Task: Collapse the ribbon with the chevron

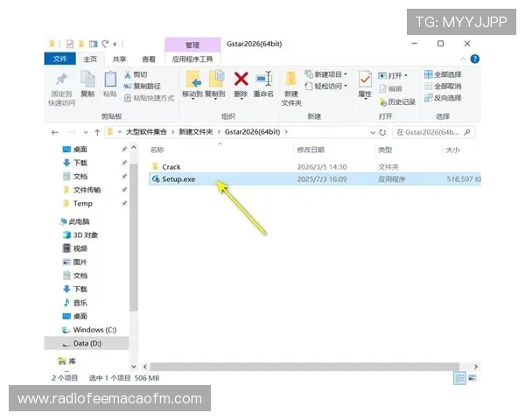Action: pos(463,59)
